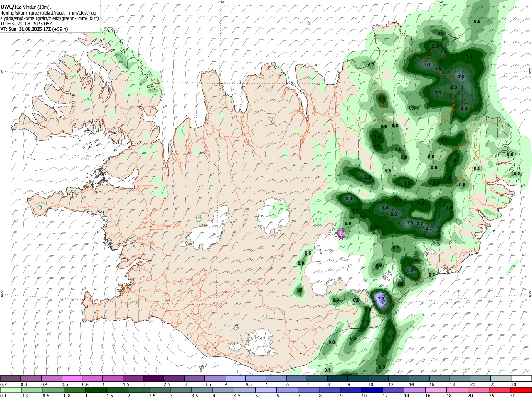
Task: Click the 'UWC/IG: Vindur (10m)' title line
Action: pyautogui.click(x=26, y=7)
